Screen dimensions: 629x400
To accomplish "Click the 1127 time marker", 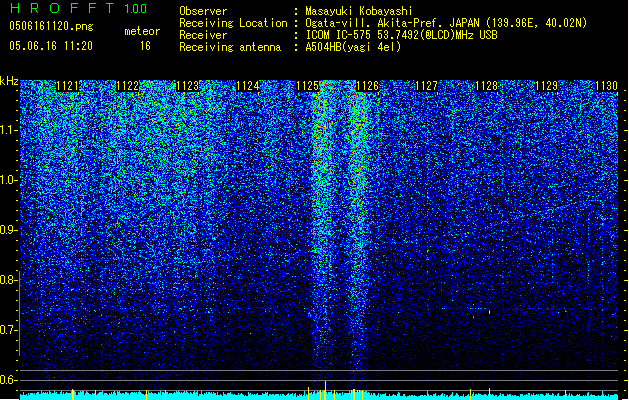I will (426, 86).
